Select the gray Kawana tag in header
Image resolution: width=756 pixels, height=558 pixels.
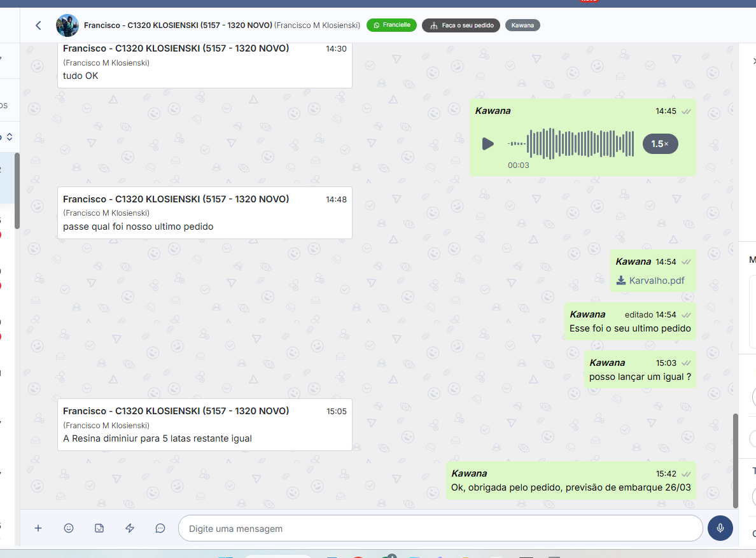point(522,25)
